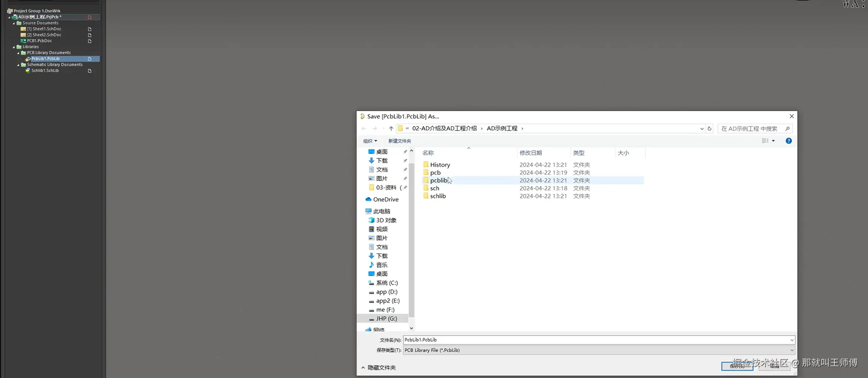Sort files by 修改日期 column header

coord(530,153)
